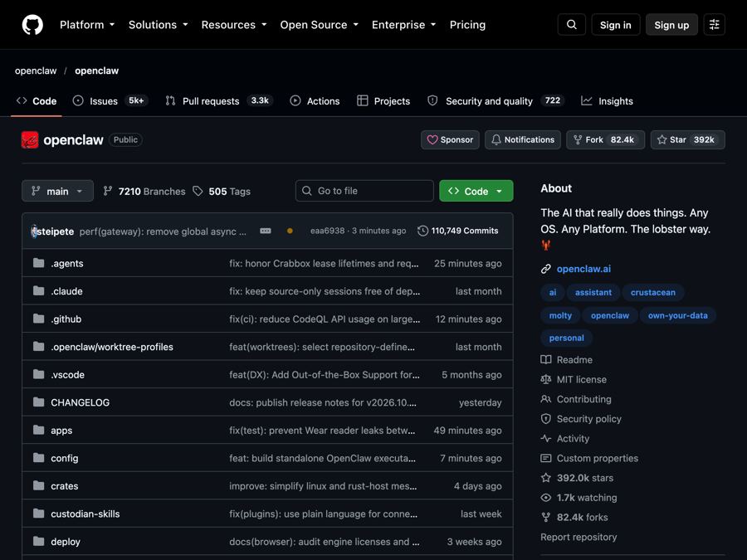Select the assistant topic tag

593,292
